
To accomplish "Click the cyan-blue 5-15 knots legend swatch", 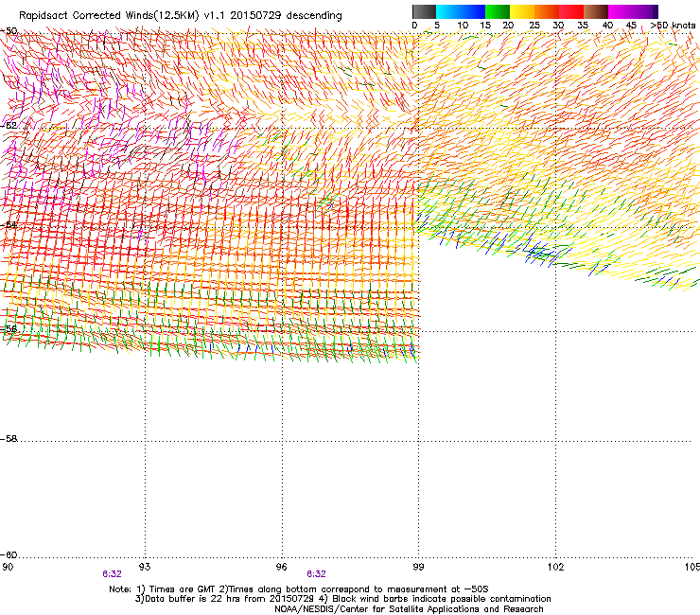I will click(461, 11).
